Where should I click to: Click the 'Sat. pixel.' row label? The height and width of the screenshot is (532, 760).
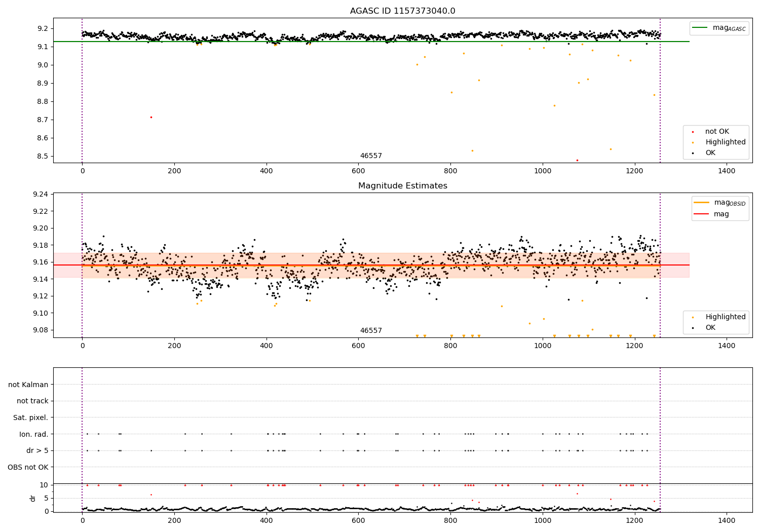coord(30,417)
